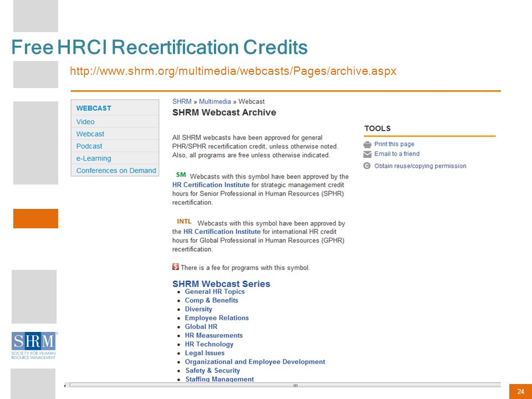
Task: Click the WEBCAST sidebar header
Action: pyautogui.click(x=94, y=108)
